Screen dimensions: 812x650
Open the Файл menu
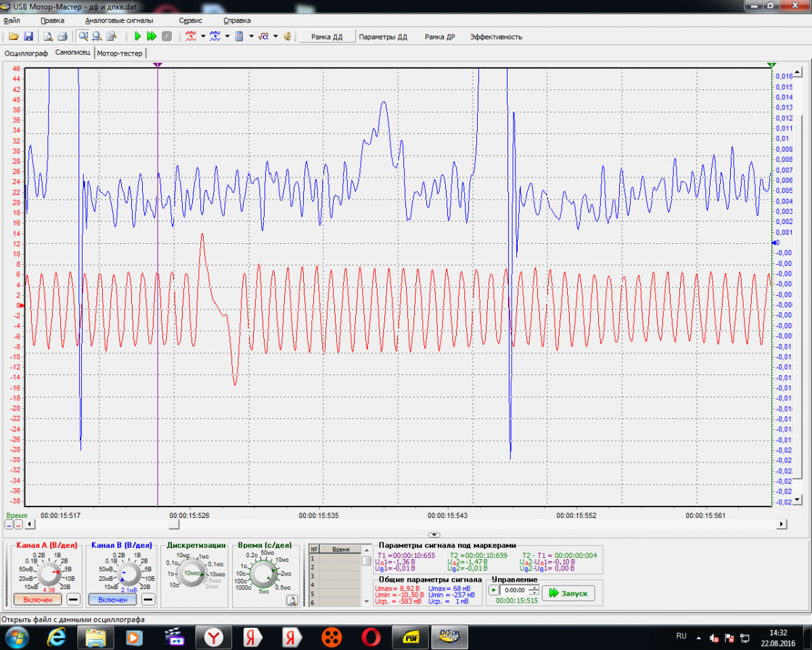[12, 20]
